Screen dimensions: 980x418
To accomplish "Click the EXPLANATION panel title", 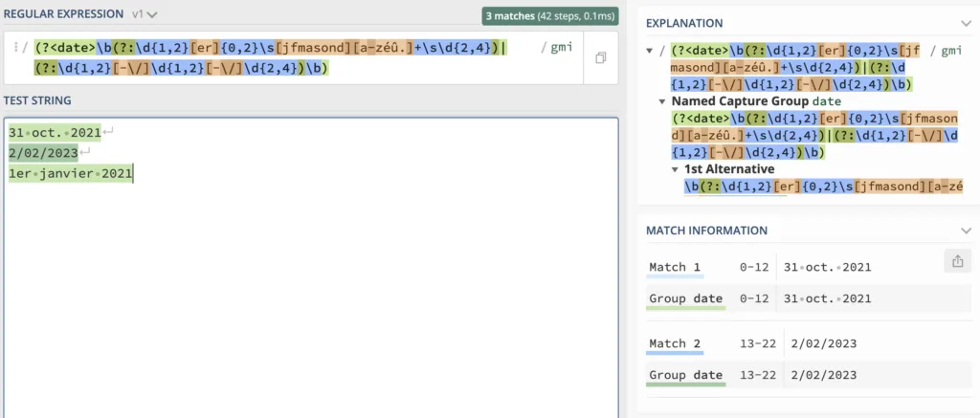I will pos(684,23).
